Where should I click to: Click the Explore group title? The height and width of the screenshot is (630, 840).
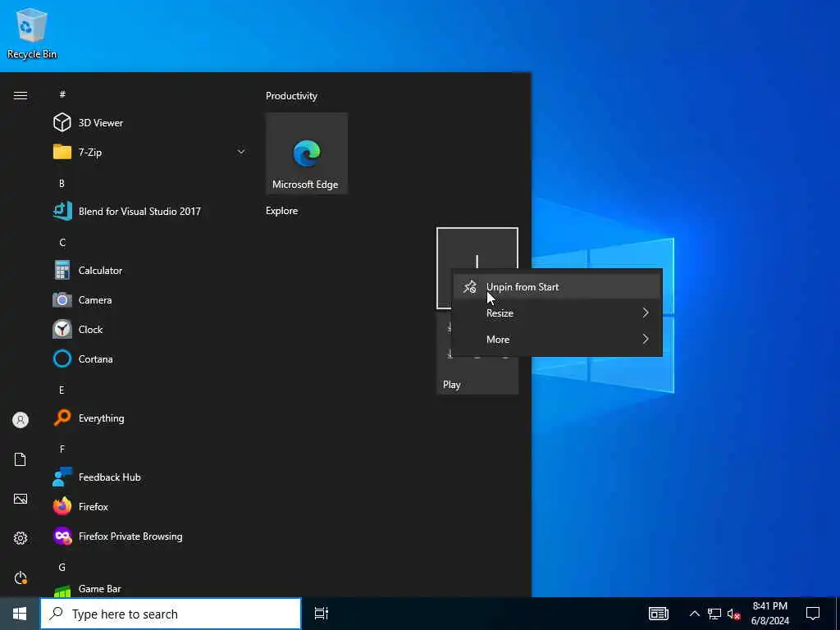click(282, 211)
